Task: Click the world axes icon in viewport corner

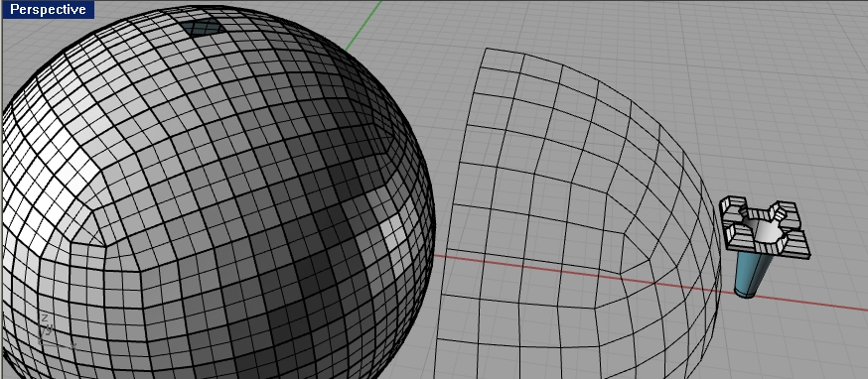Action: pyautogui.click(x=56, y=331)
